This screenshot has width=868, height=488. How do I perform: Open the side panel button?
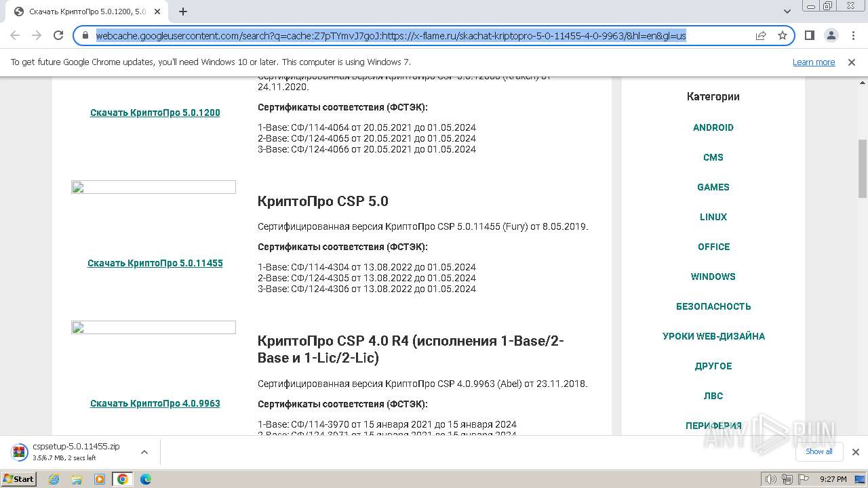pos(809,35)
